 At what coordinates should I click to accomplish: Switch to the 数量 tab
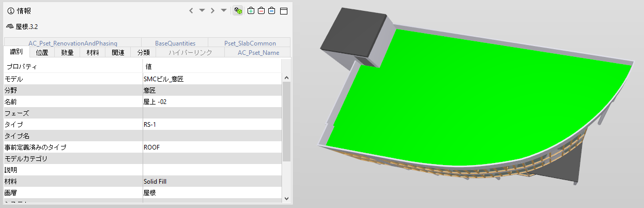click(67, 52)
